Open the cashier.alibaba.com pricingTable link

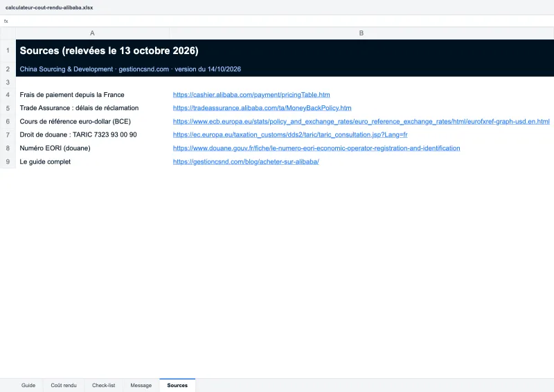click(x=251, y=95)
